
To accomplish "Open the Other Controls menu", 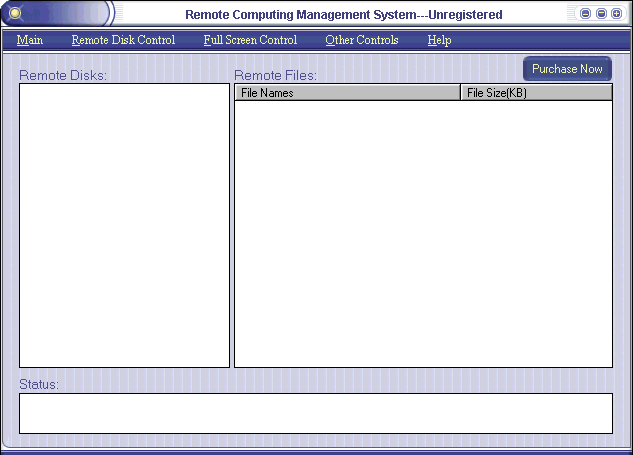I will point(362,40).
